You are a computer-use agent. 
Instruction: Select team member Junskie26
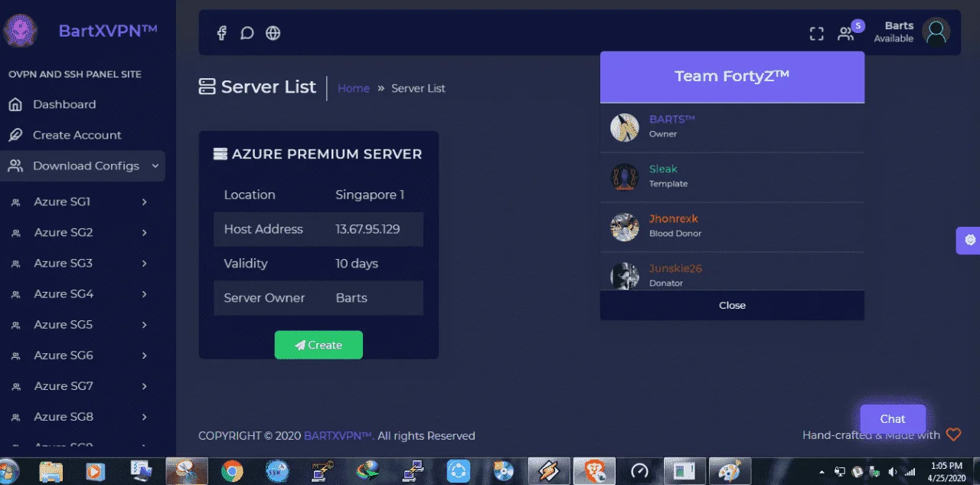pos(732,272)
